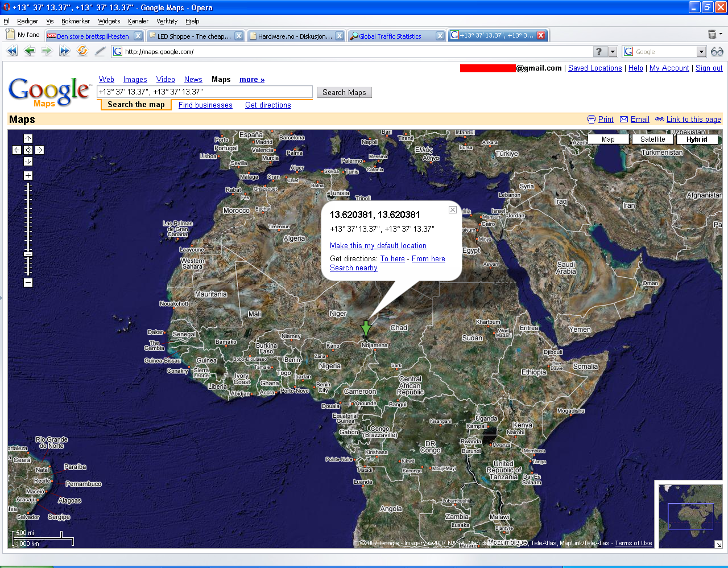Switch map view to Hybrid
This screenshot has width=728, height=568.
pos(697,139)
